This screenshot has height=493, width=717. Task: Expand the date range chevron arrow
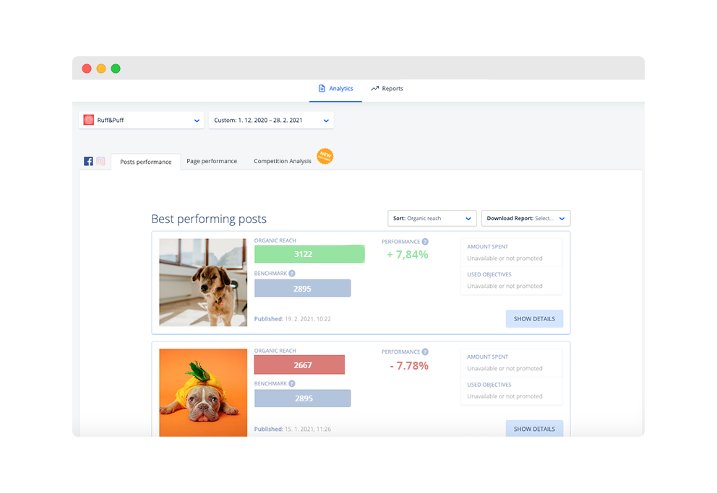[x=326, y=121]
